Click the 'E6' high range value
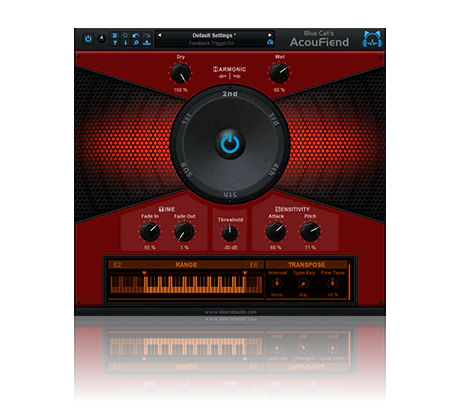The image size is (460, 416). click(254, 265)
